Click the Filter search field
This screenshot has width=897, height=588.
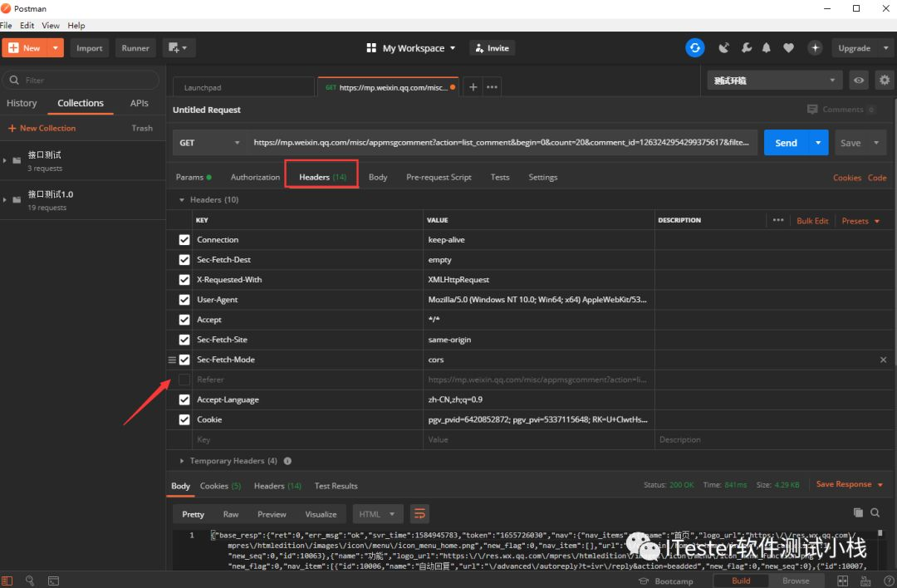pos(81,80)
